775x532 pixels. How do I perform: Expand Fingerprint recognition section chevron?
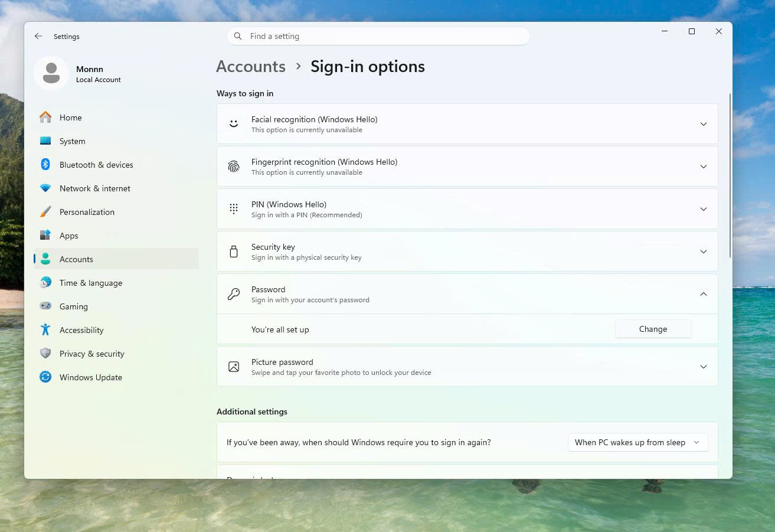pos(703,167)
